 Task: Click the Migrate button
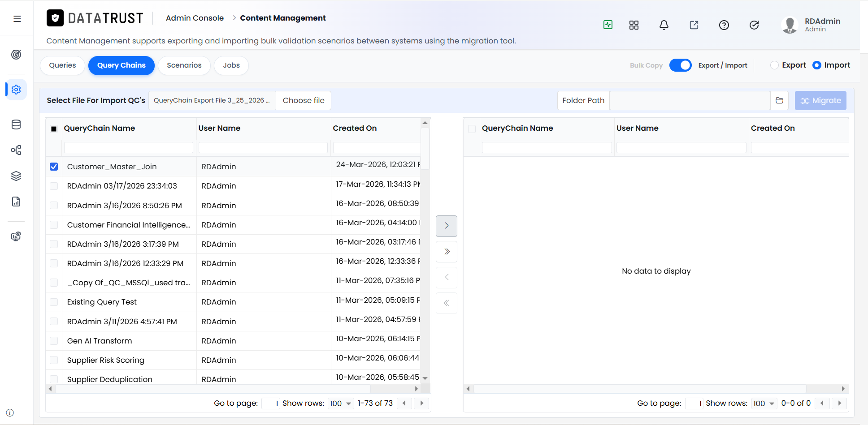click(820, 100)
